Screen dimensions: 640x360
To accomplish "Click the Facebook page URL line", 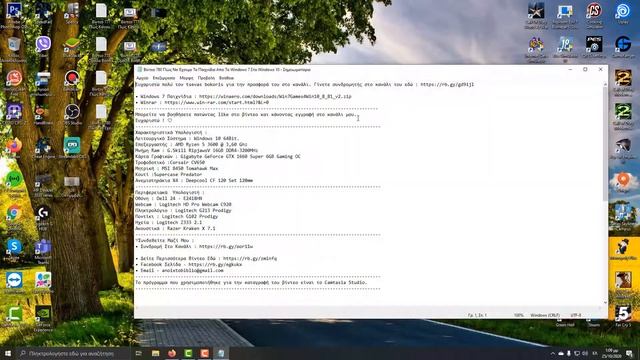I will [x=189, y=264].
